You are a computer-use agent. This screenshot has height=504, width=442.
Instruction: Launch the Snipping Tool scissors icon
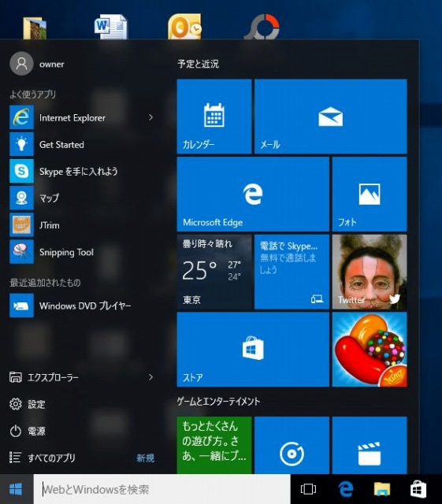coord(21,252)
